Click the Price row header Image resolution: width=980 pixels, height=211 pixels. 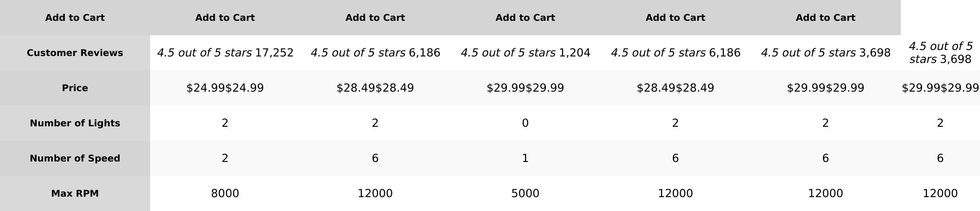click(x=75, y=88)
